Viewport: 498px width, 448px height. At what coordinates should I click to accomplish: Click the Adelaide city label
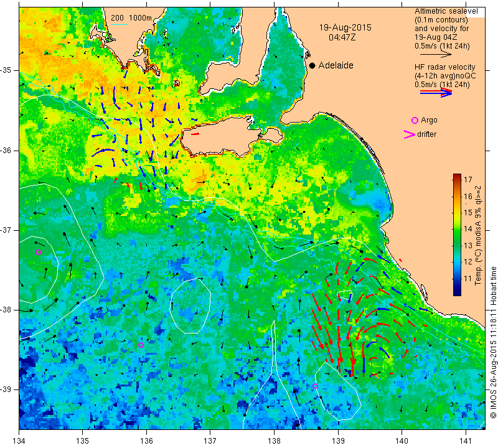pyautogui.click(x=336, y=65)
